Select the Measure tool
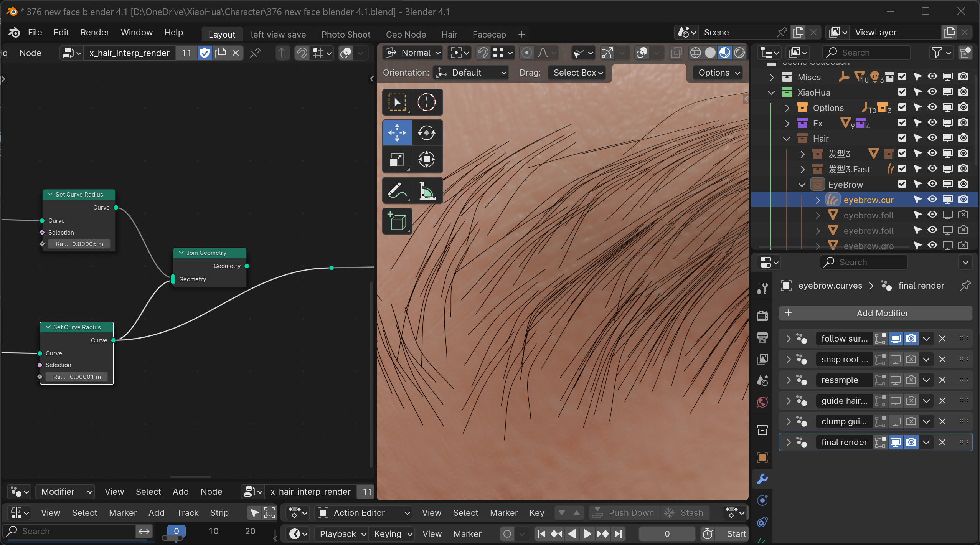980x545 pixels. click(427, 190)
